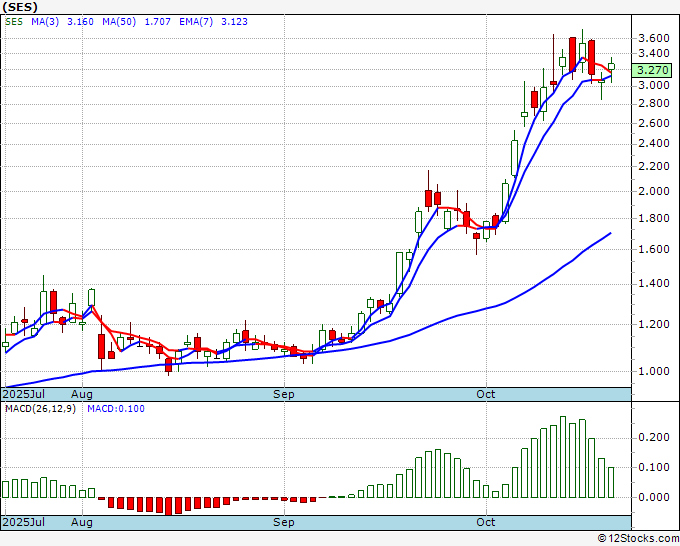680x546 pixels.
Task: Click the 2.400 price axis label
Action: click(x=654, y=144)
